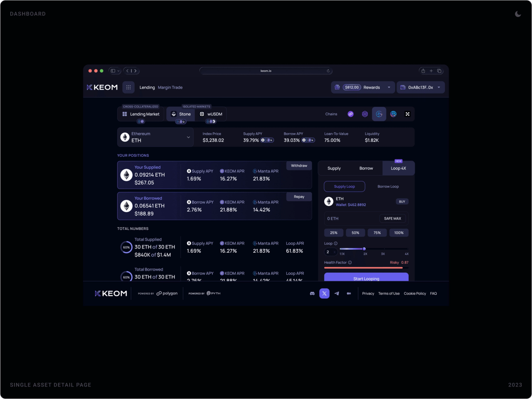Image resolution: width=532 pixels, height=399 pixels.
Task: Open the Telegram link in the footer
Action: click(x=337, y=293)
